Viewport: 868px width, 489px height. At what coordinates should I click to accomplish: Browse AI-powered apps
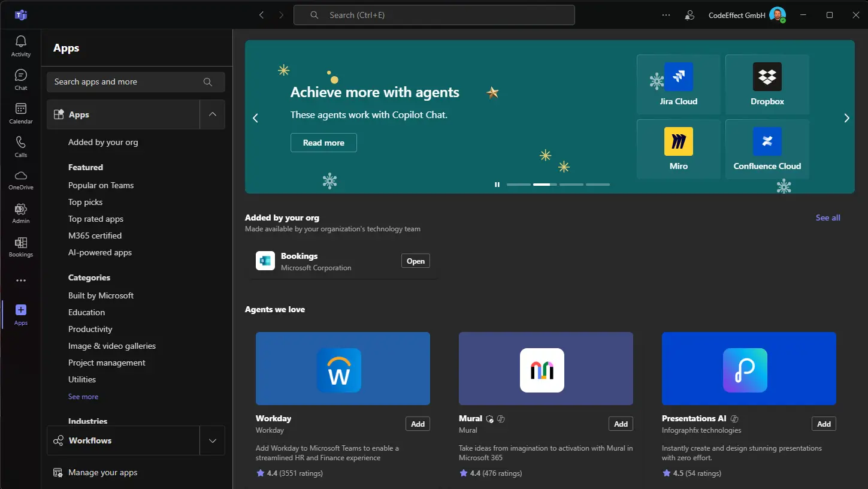pos(100,252)
